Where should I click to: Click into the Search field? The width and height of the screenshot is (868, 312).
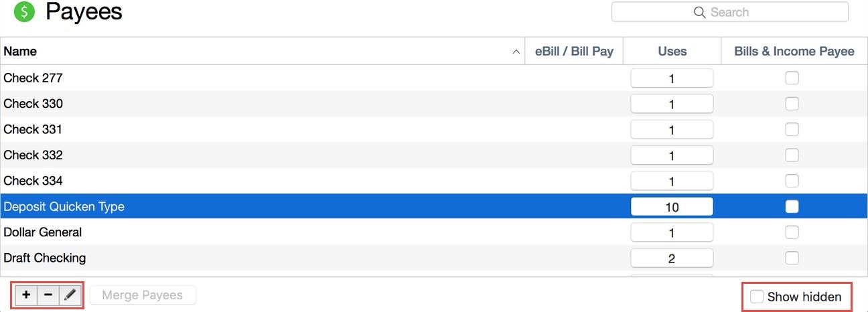(x=737, y=12)
